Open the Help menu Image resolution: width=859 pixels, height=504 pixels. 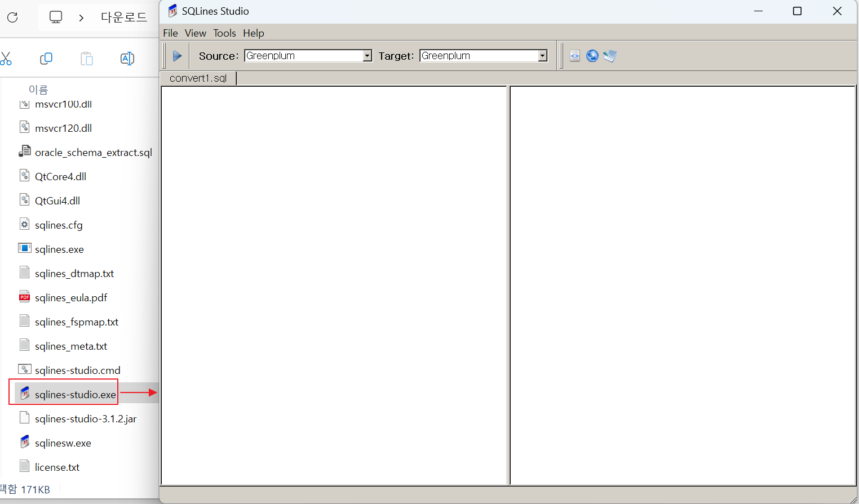pyautogui.click(x=254, y=33)
